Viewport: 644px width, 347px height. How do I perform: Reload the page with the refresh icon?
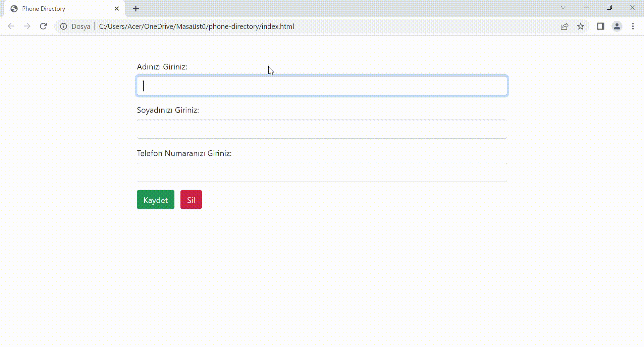point(43,26)
